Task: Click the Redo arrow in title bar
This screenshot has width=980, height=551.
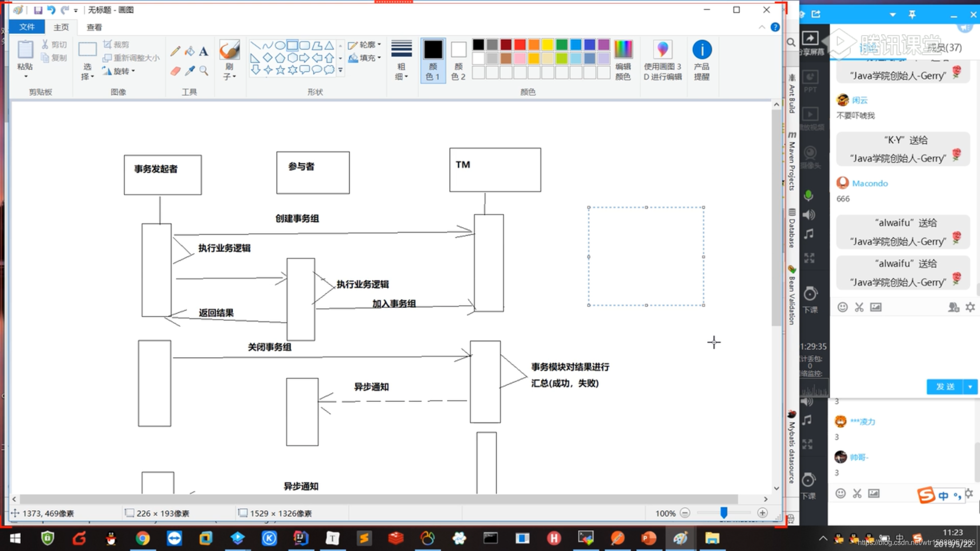Action: tap(65, 10)
